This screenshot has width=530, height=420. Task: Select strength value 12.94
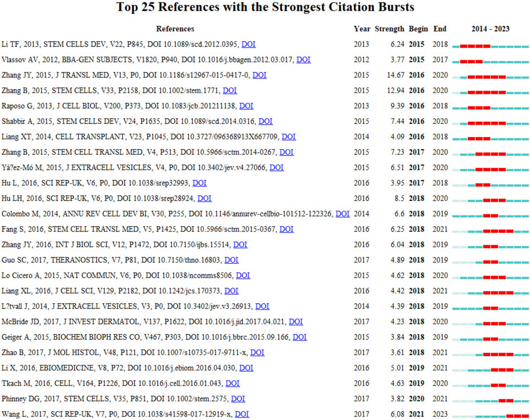coord(396,90)
